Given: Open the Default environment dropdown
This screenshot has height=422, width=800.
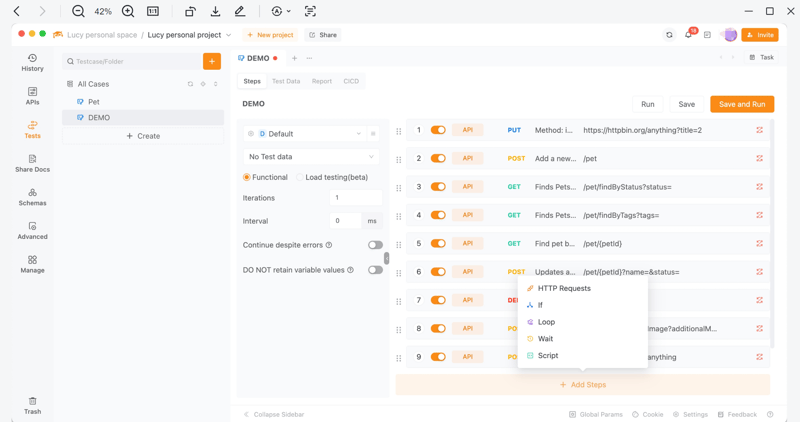Looking at the screenshot, I should pyautogui.click(x=305, y=134).
